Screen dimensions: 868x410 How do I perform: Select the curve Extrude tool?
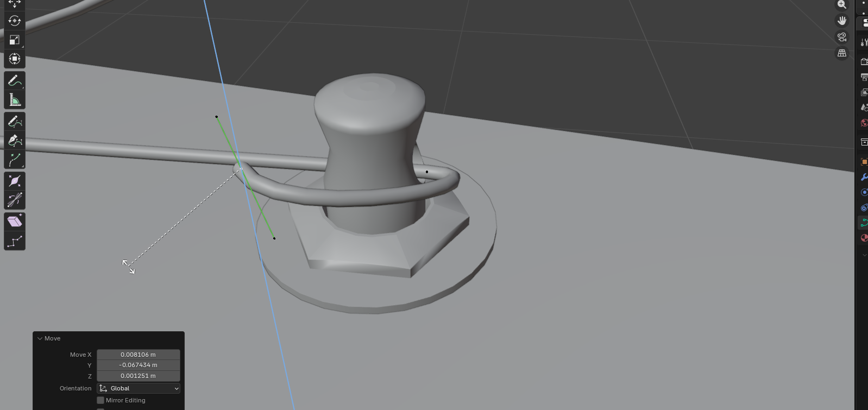click(x=15, y=160)
